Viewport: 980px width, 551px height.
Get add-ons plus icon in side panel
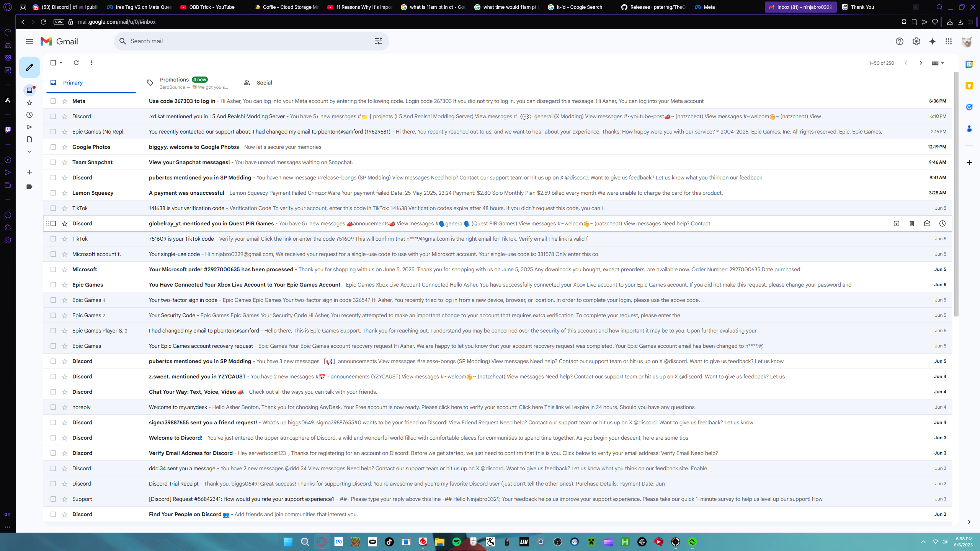click(969, 163)
